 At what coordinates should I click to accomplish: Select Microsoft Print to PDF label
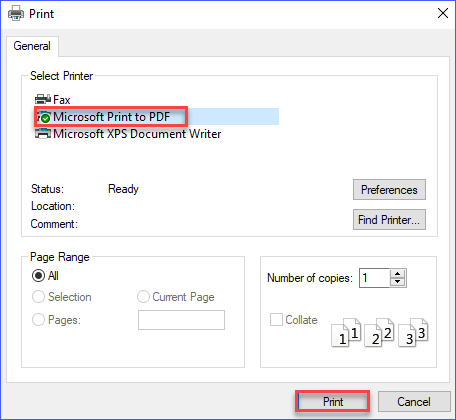[112, 117]
